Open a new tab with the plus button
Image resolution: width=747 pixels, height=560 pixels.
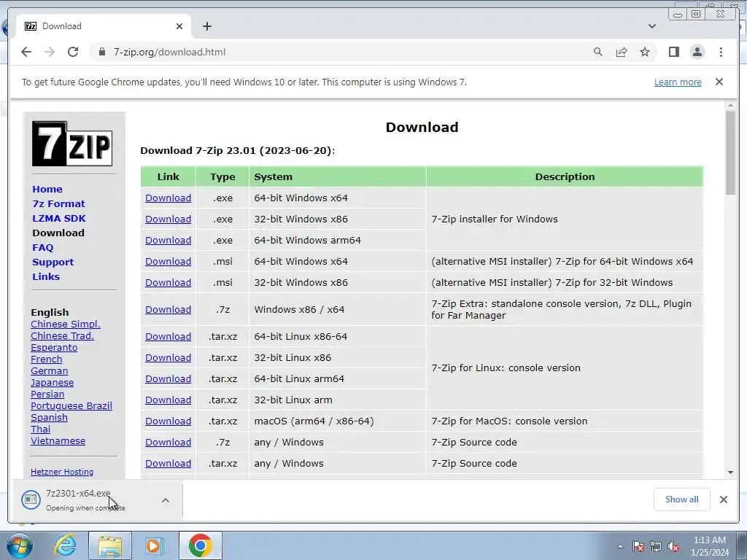pos(206,26)
